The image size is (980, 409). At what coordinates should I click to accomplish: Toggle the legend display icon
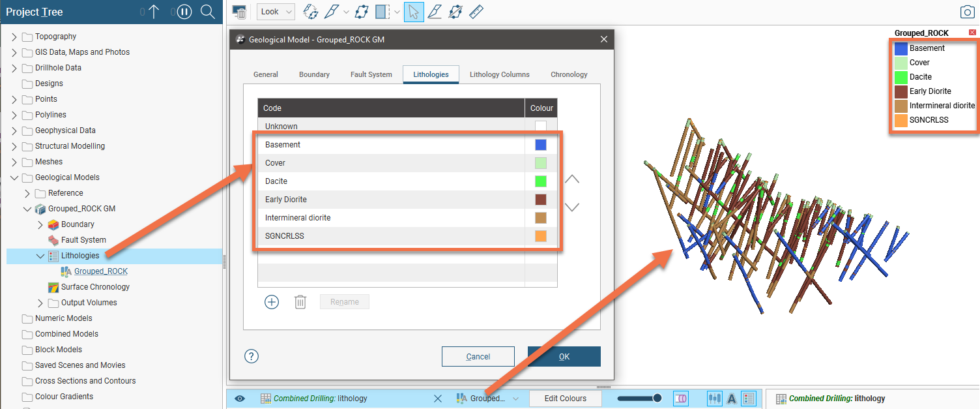pos(749,399)
